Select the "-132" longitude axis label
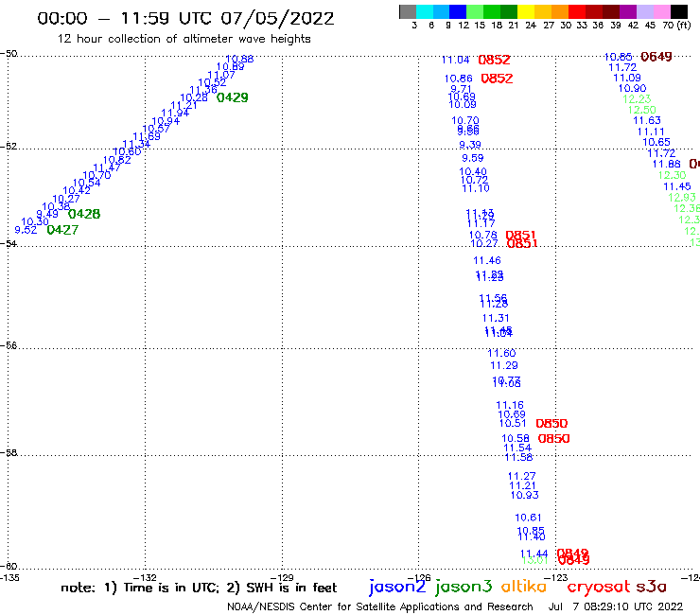The width and height of the screenshot is (700, 615). point(145,577)
